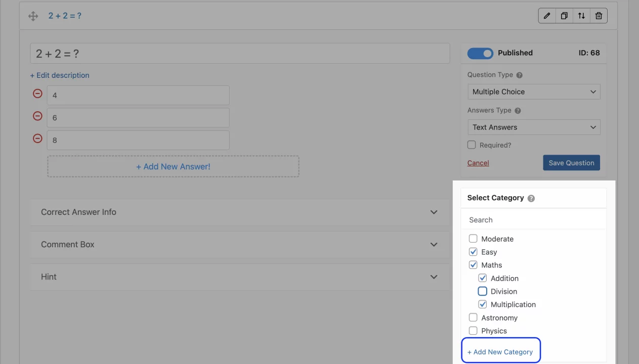The width and height of the screenshot is (639, 364).
Task: Click help icon next to Select Category
Action: (x=531, y=198)
